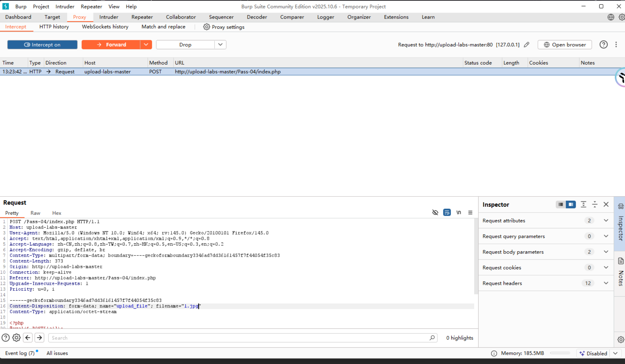Toggle line wrap icon in Request editor

pyautogui.click(x=447, y=213)
